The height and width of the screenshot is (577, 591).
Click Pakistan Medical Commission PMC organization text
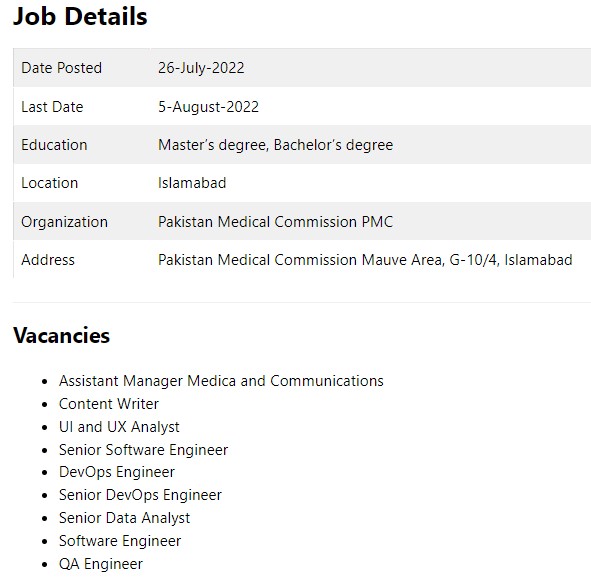[x=276, y=222]
